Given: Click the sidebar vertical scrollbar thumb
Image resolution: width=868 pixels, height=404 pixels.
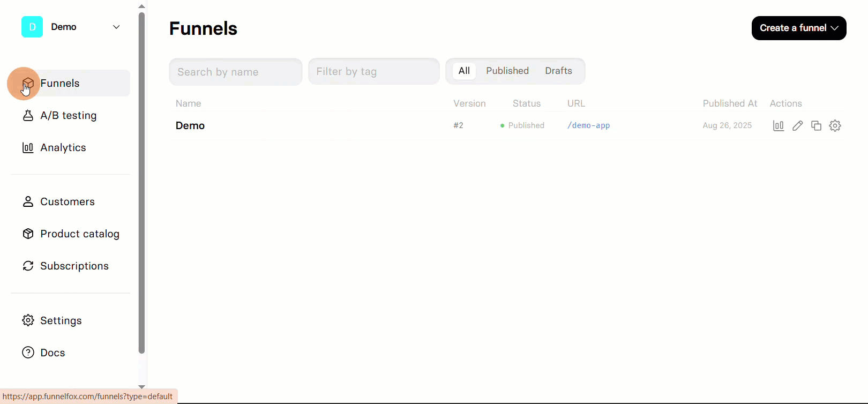Looking at the screenshot, I should click(x=141, y=182).
